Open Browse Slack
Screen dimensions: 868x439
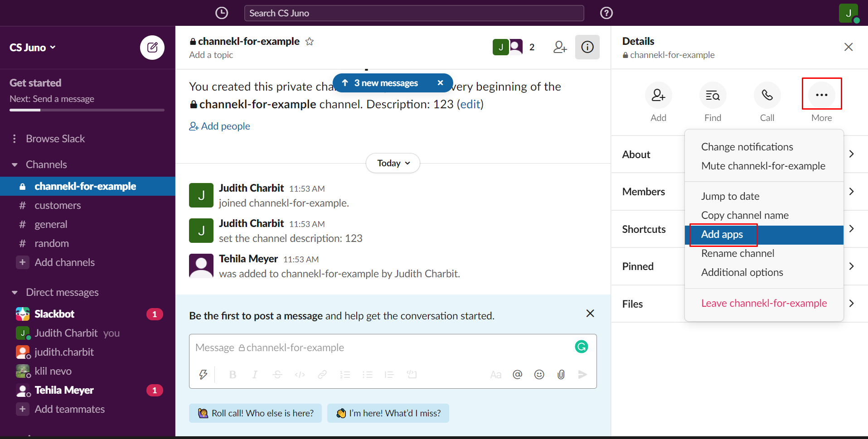55,139
